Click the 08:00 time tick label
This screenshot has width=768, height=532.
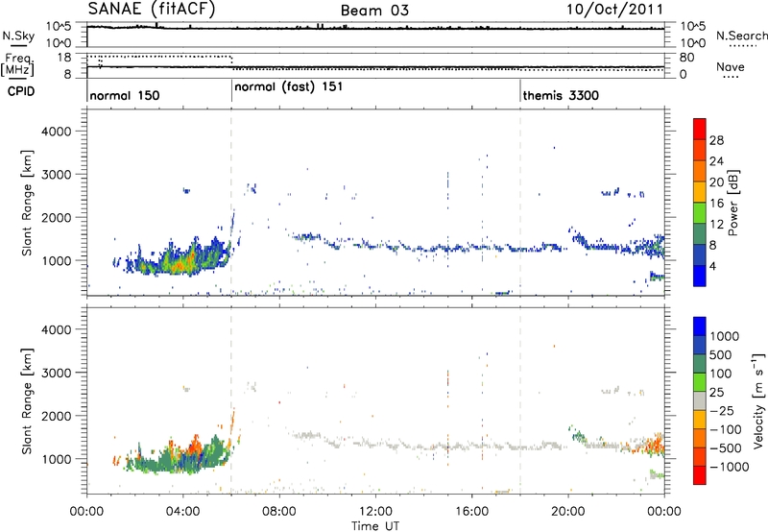[x=278, y=512]
